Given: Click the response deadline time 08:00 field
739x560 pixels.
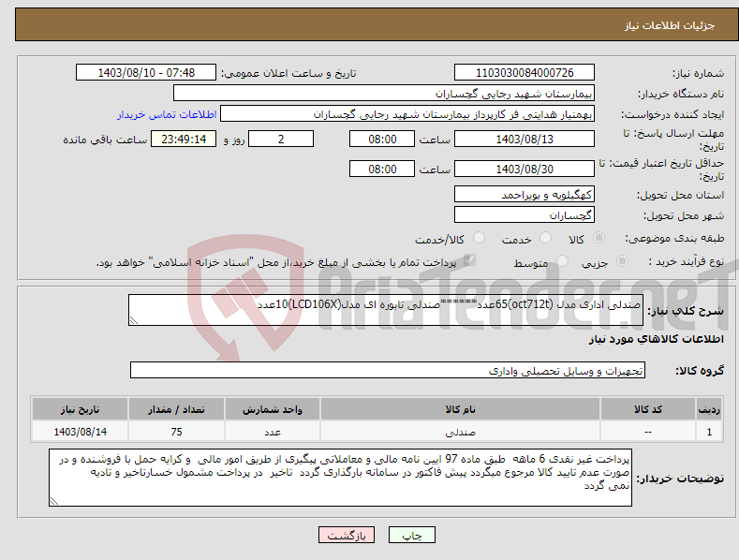Looking at the screenshot, I should pyautogui.click(x=382, y=139).
